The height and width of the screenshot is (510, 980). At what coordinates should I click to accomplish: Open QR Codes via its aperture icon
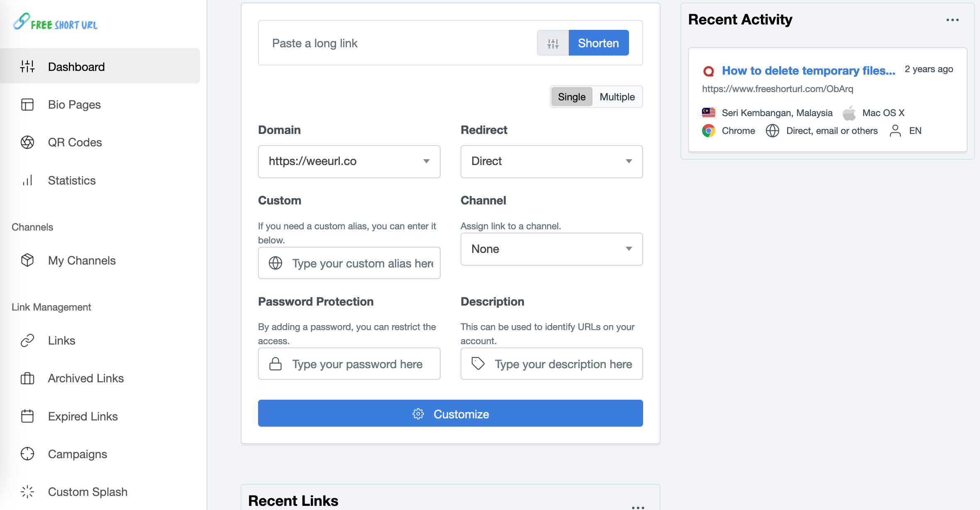pos(27,142)
